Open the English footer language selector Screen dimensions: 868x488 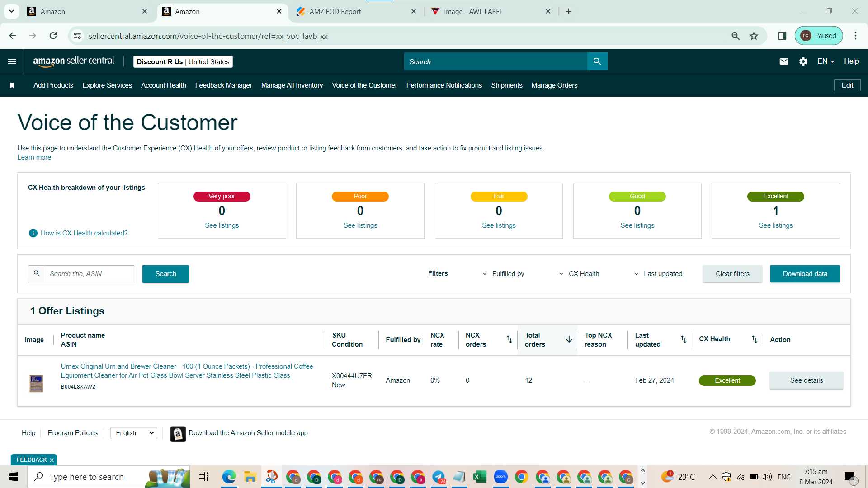[x=134, y=433]
